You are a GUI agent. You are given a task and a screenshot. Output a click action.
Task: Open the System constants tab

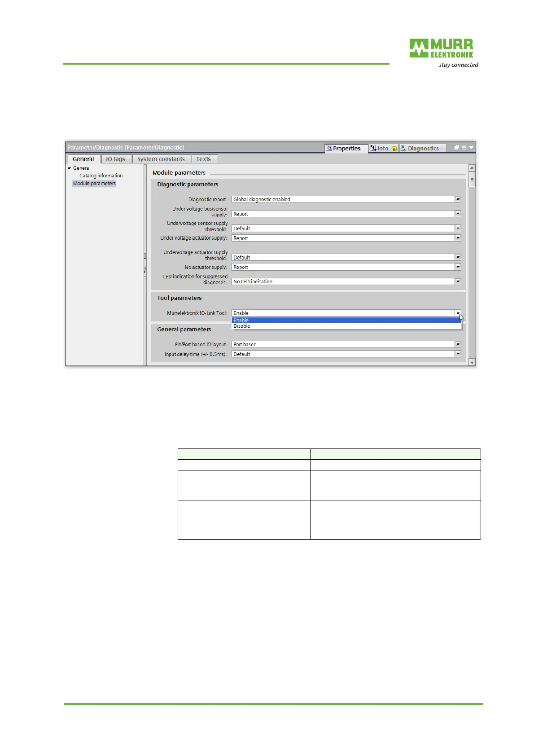point(161,159)
